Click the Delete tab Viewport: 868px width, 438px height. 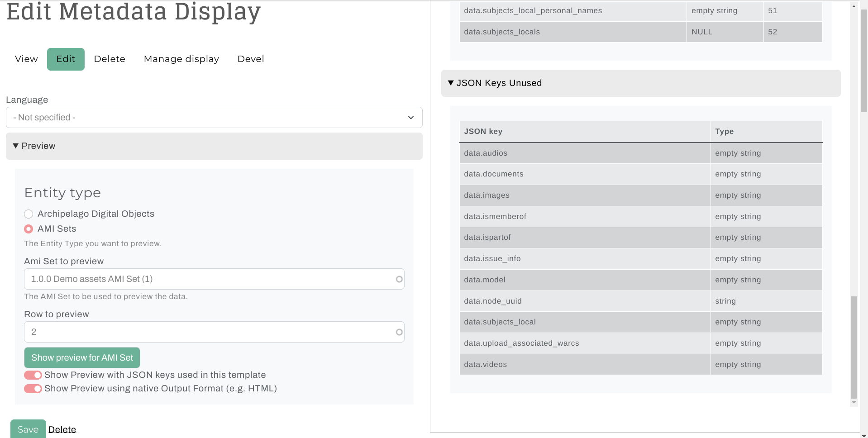110,59
